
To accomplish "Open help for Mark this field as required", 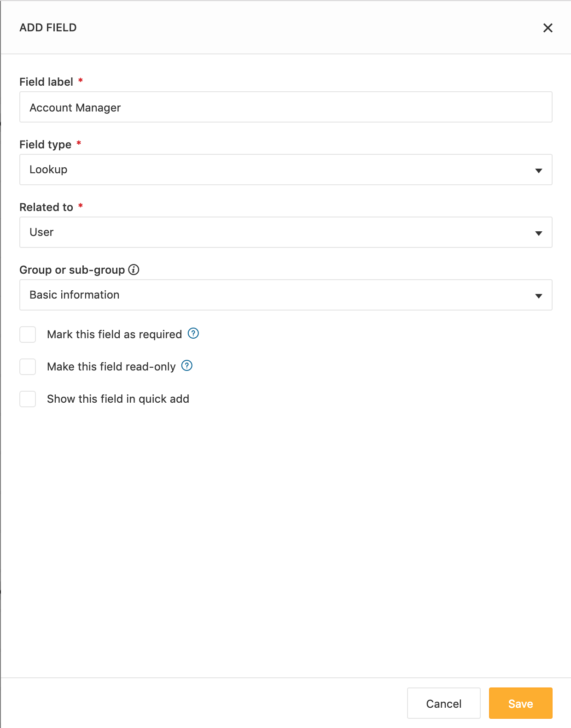I will tap(193, 333).
